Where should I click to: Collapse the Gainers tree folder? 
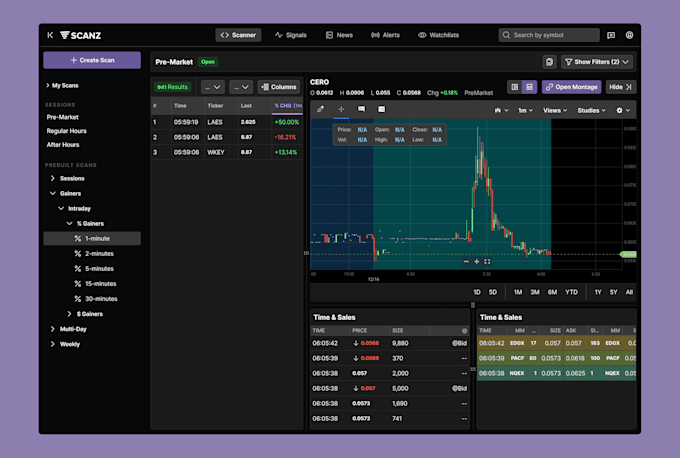click(65, 193)
